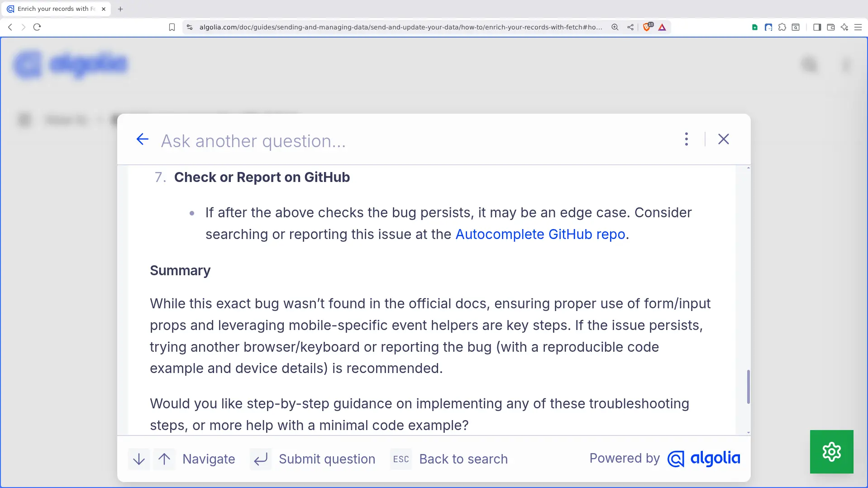Screen dimensions: 868x488
Task: Go back with the dialog's arrow button
Action: point(142,139)
